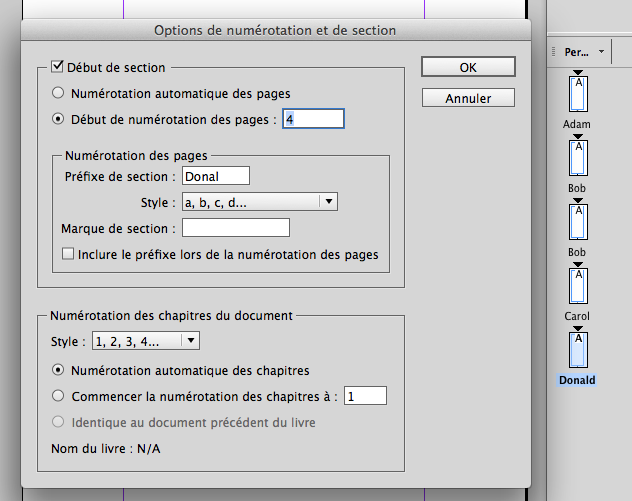
Task: Open the chapter numbering Style dropdown
Action: click(146, 341)
